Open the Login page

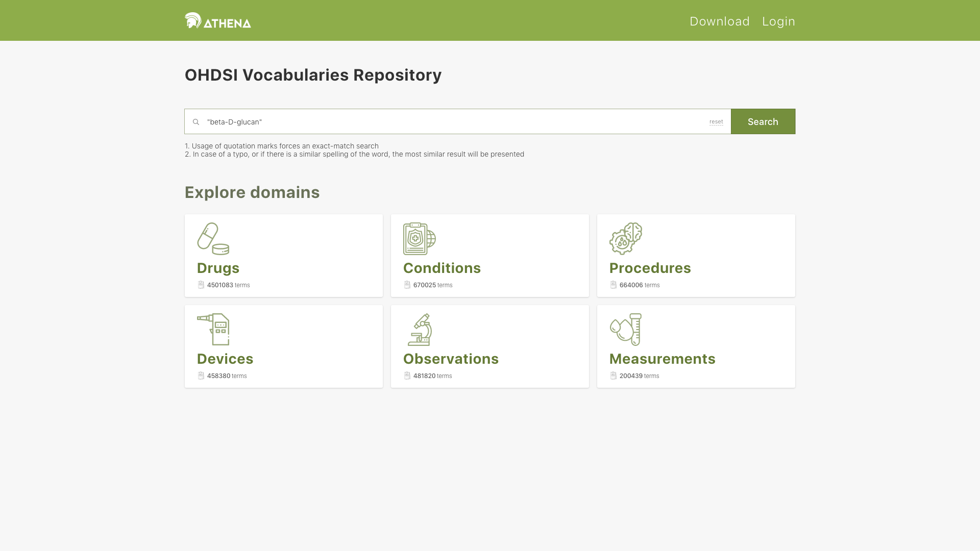(778, 21)
